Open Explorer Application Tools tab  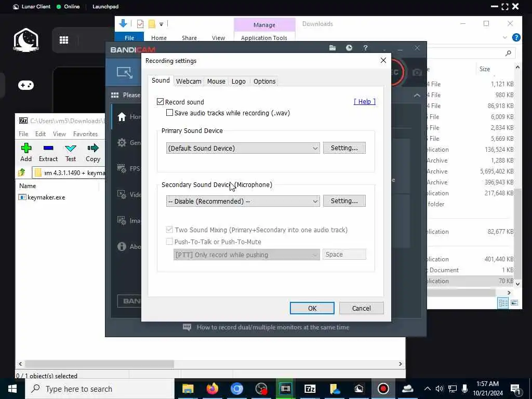click(264, 37)
